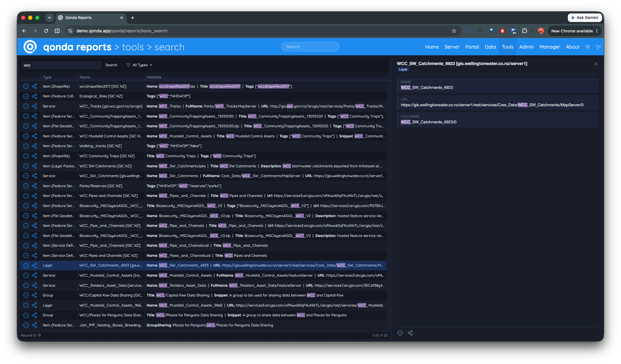Go back in browser history

(24, 31)
